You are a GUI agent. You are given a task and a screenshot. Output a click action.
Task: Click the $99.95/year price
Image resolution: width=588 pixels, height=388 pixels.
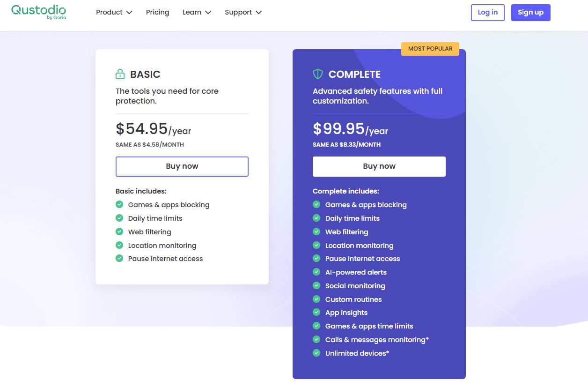(351, 129)
